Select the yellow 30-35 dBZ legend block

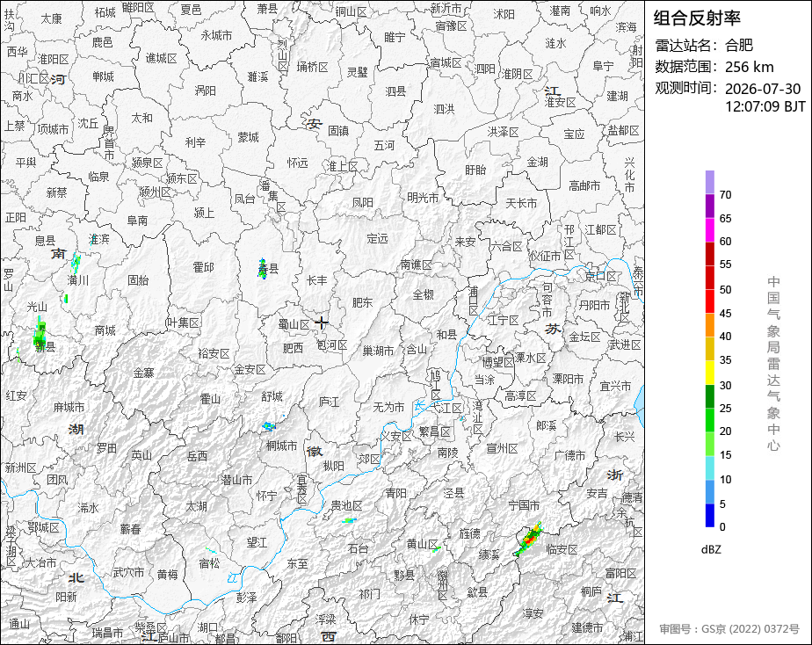709,373
